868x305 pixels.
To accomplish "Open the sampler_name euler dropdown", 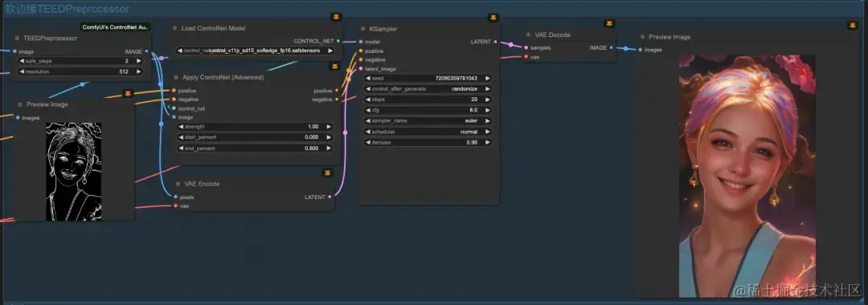I will [x=428, y=121].
